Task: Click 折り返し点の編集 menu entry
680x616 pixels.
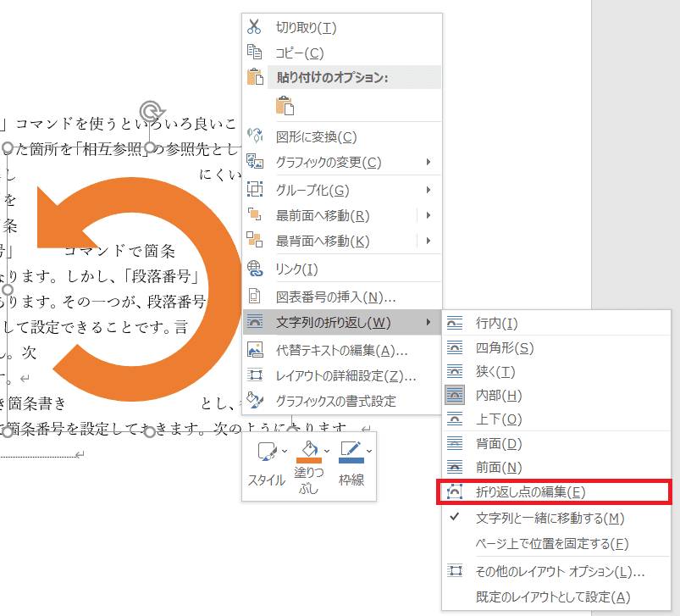Action: [530, 491]
